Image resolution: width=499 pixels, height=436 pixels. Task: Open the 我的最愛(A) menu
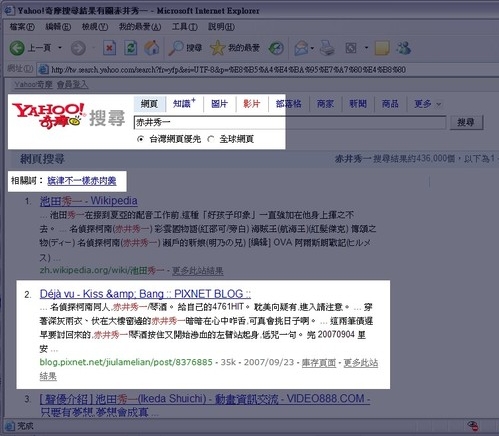140,27
